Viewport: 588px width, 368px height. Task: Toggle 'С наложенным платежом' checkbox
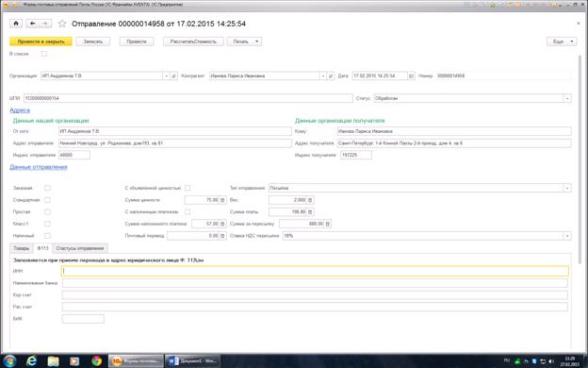click(x=188, y=211)
